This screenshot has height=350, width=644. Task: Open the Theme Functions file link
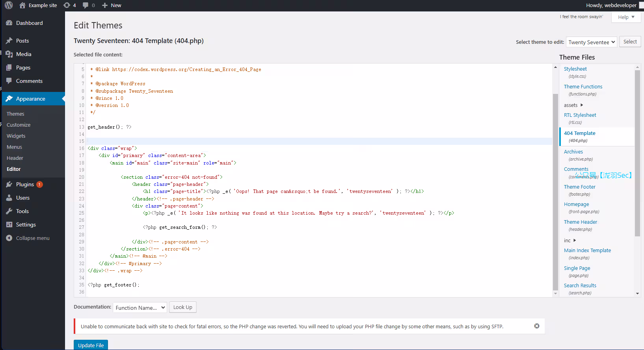coord(583,86)
